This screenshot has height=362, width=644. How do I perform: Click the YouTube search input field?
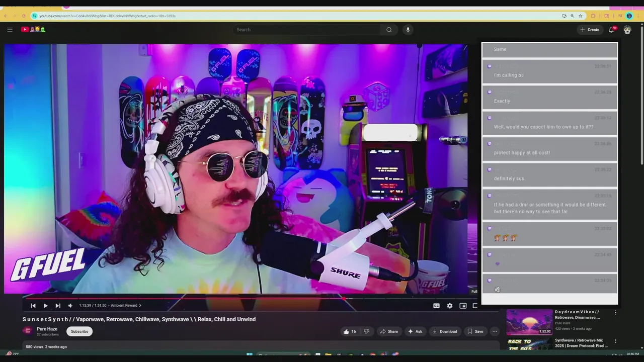307,30
